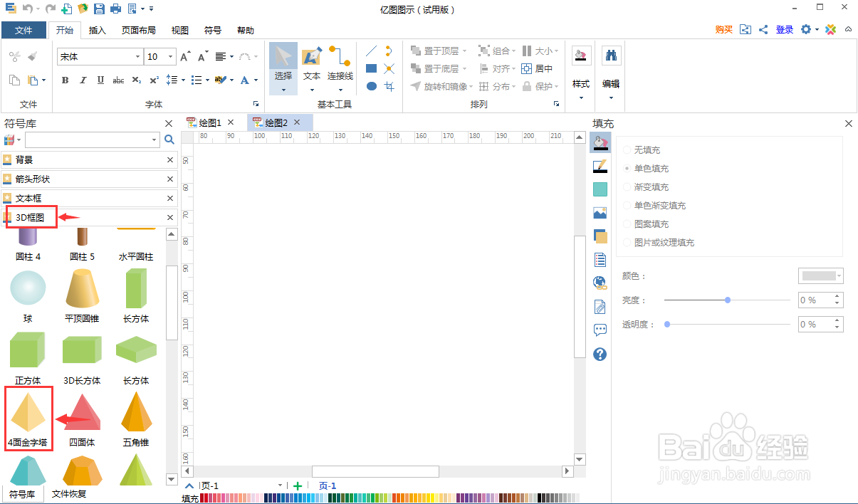Activate the rectangle drawing tool

[371, 68]
